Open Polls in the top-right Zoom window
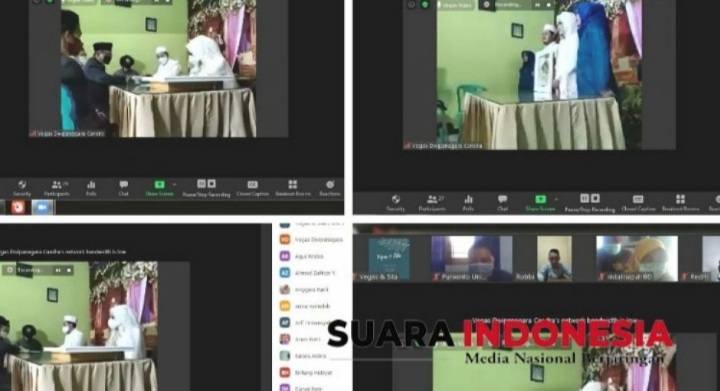 tap(468, 203)
